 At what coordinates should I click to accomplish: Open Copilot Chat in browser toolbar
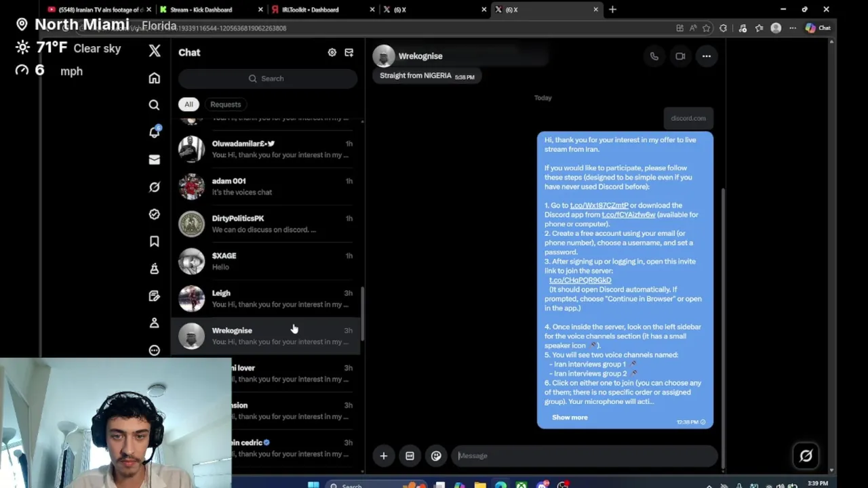pyautogui.click(x=818, y=28)
